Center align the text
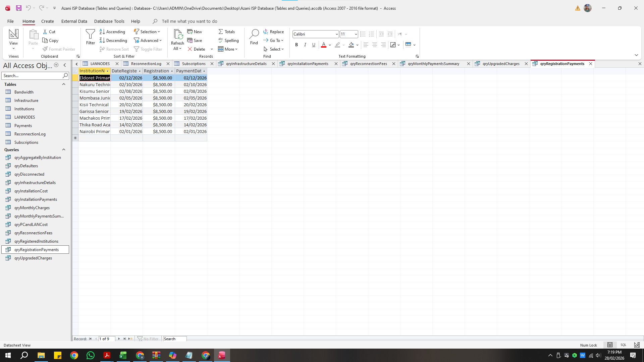The width and height of the screenshot is (644, 362). [375, 45]
